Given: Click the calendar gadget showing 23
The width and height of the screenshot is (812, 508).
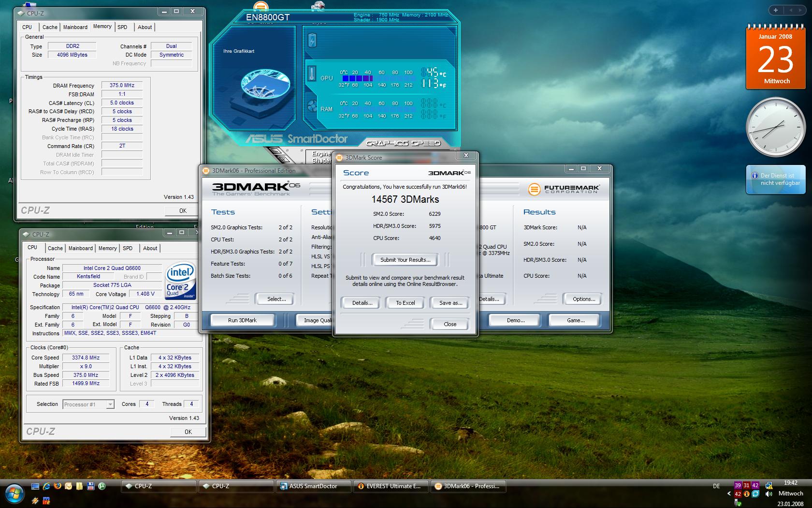Looking at the screenshot, I should (776, 58).
